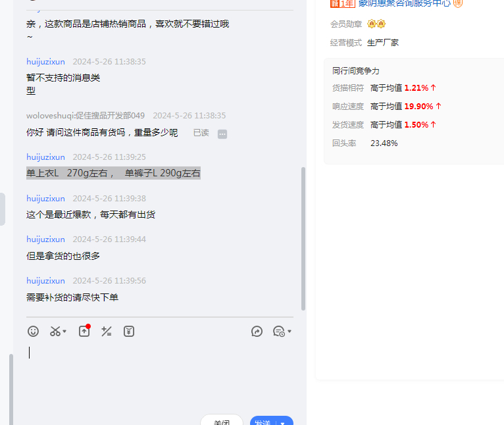Screen dimensions: 504x425
Task: Click the yuan price quote icon
Action: (x=129, y=332)
